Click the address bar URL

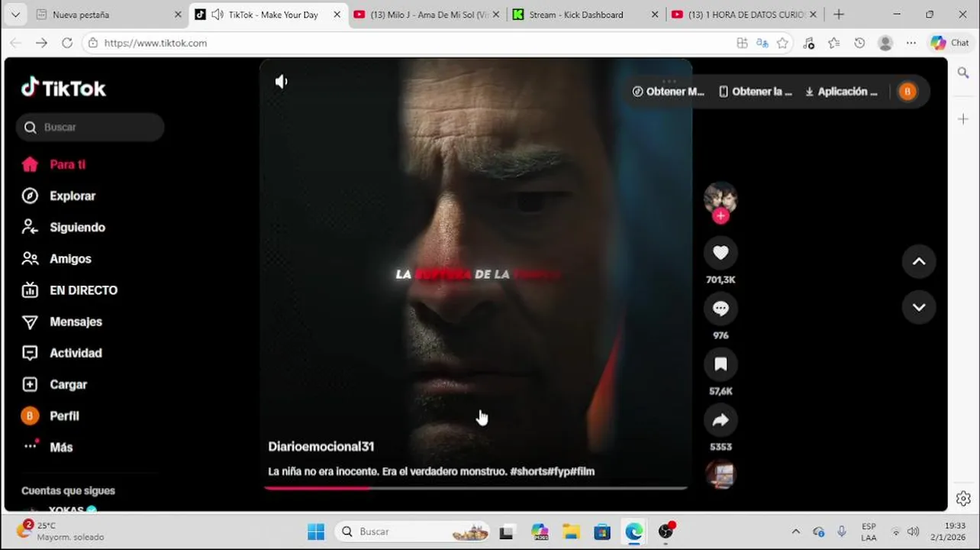click(x=156, y=43)
